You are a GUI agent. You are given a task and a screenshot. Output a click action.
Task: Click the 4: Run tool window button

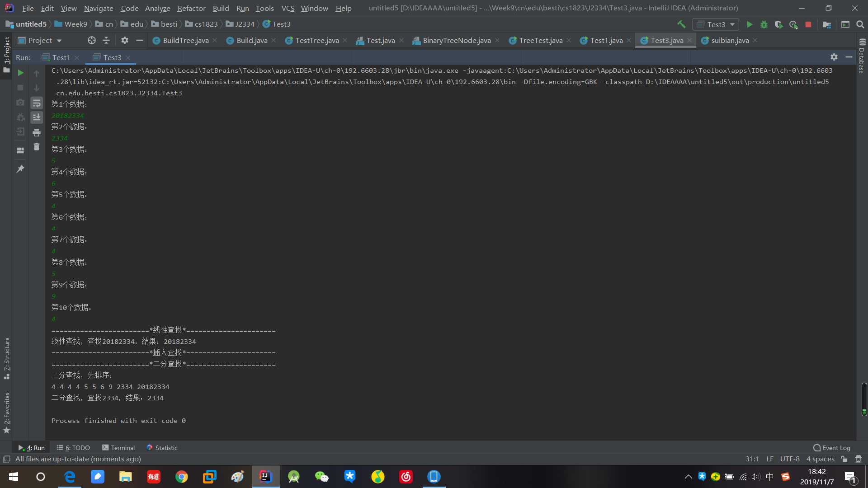coord(31,447)
